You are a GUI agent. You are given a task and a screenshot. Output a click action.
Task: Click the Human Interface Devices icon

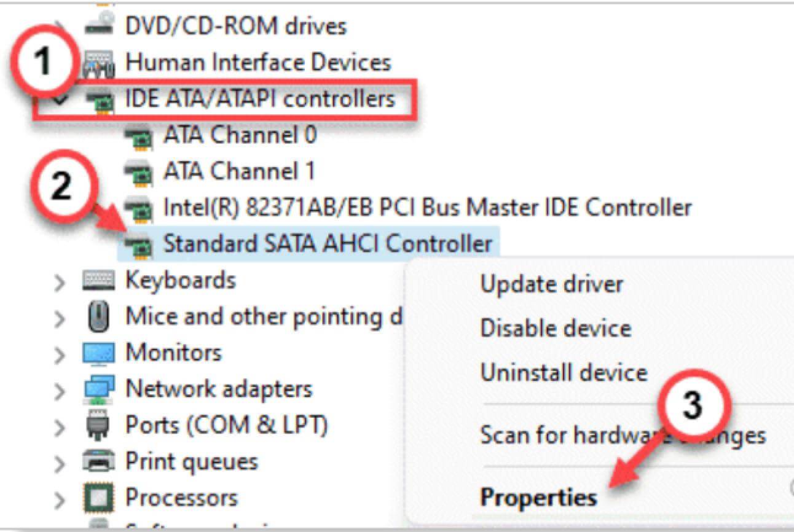[98, 62]
